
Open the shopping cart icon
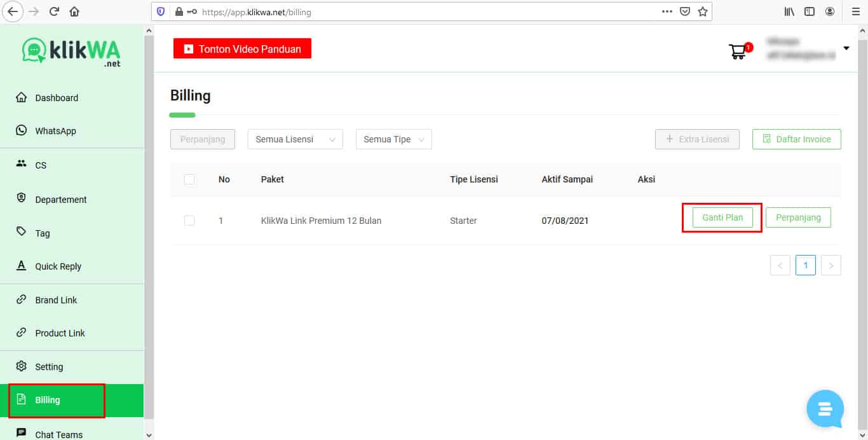pos(737,52)
